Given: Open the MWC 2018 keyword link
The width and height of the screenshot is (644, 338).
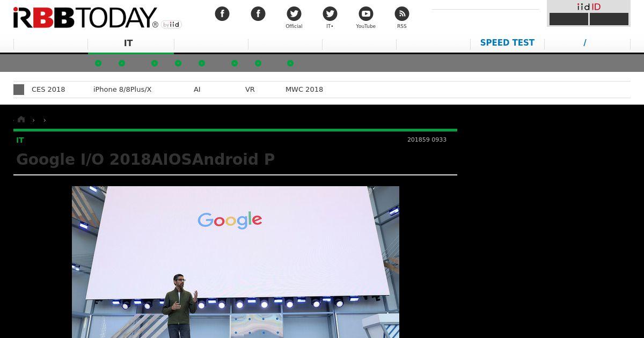Looking at the screenshot, I should (304, 90).
